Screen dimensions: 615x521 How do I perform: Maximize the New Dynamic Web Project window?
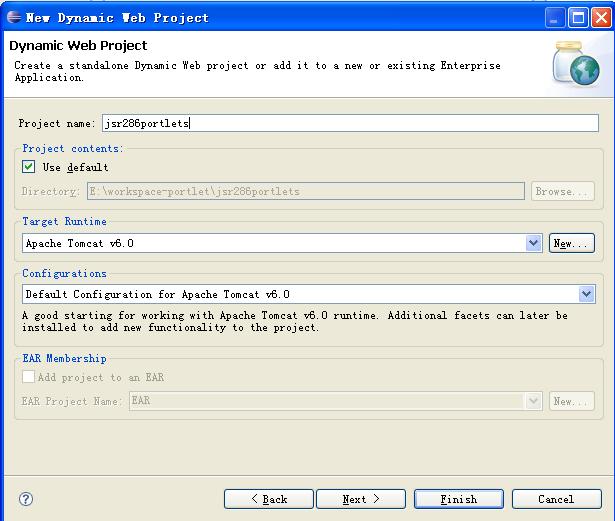[579, 18]
